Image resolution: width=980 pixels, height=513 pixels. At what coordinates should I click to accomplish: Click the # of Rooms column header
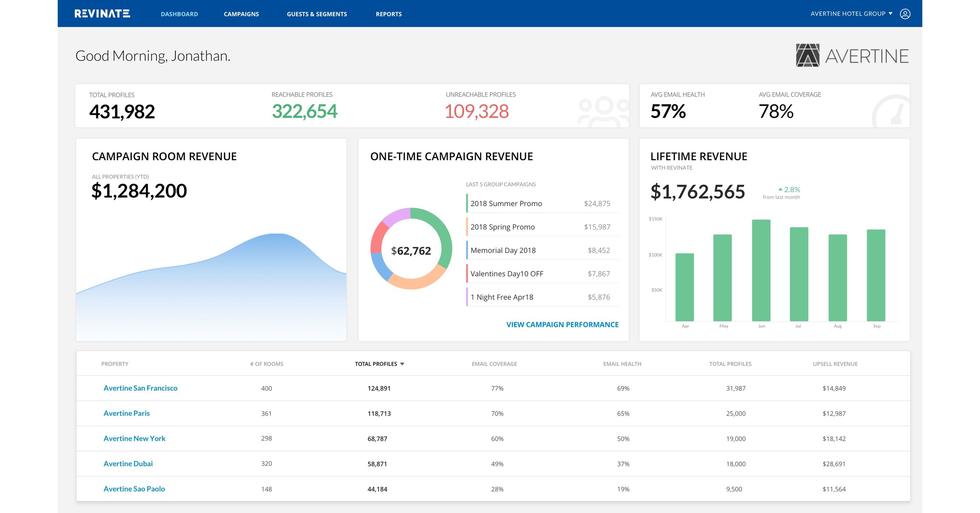pos(266,364)
